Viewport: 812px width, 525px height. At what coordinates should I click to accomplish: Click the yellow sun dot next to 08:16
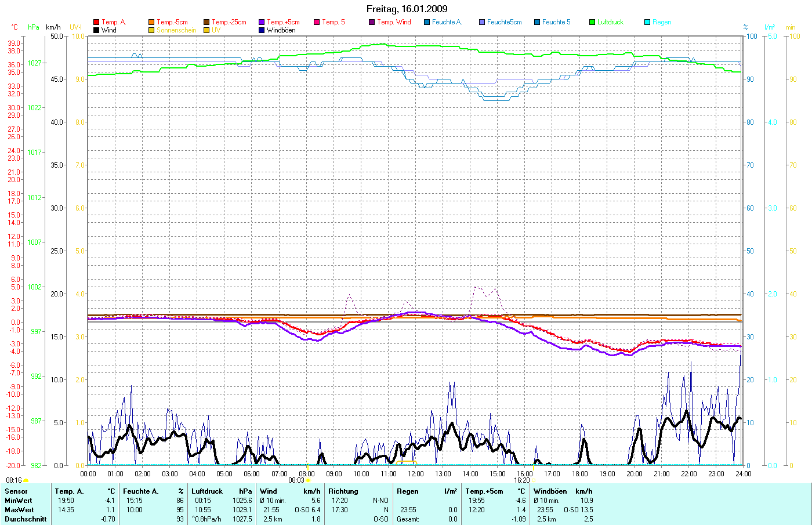coord(26,480)
